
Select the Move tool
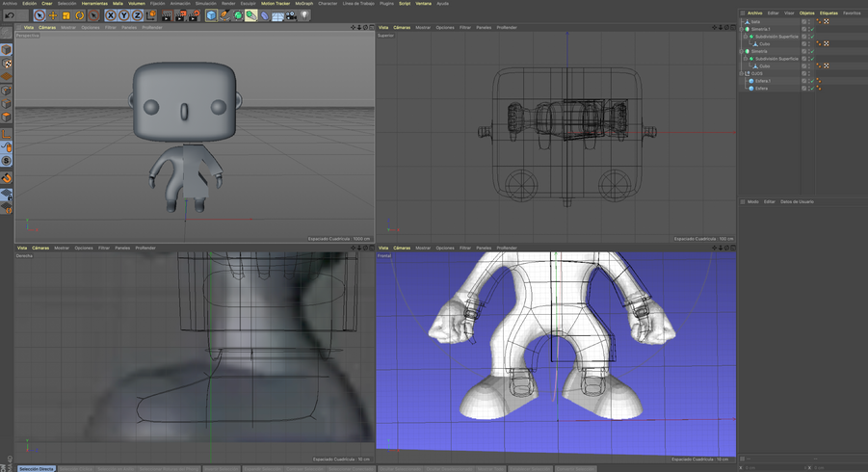point(53,15)
